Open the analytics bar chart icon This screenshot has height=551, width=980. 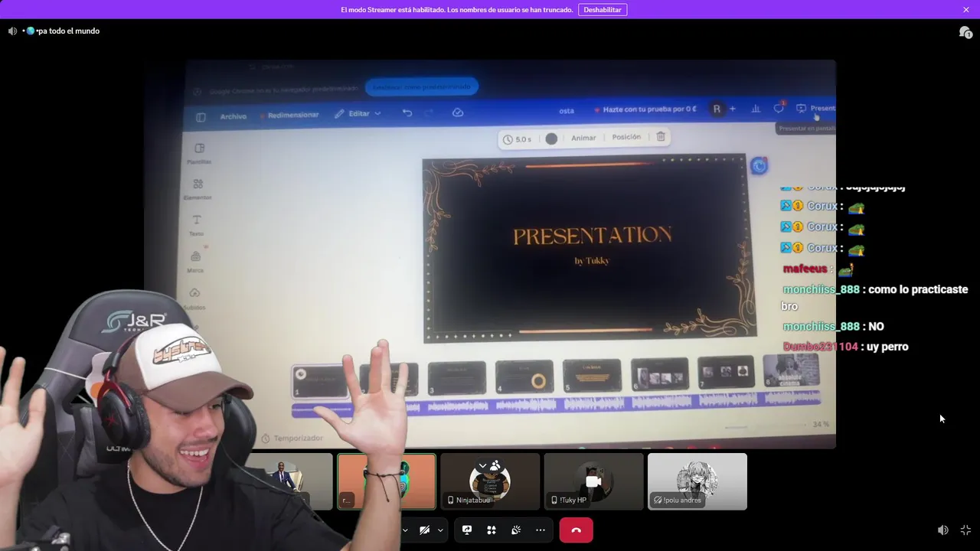756,109
